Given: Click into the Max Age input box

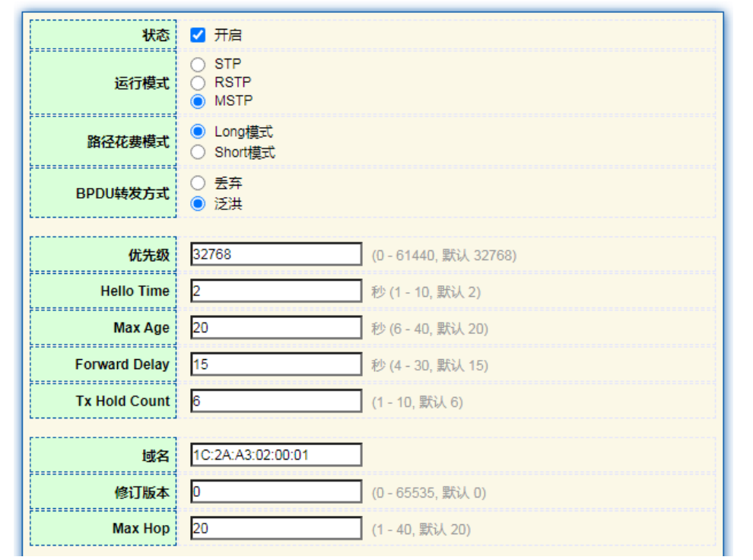Looking at the screenshot, I should tap(275, 328).
